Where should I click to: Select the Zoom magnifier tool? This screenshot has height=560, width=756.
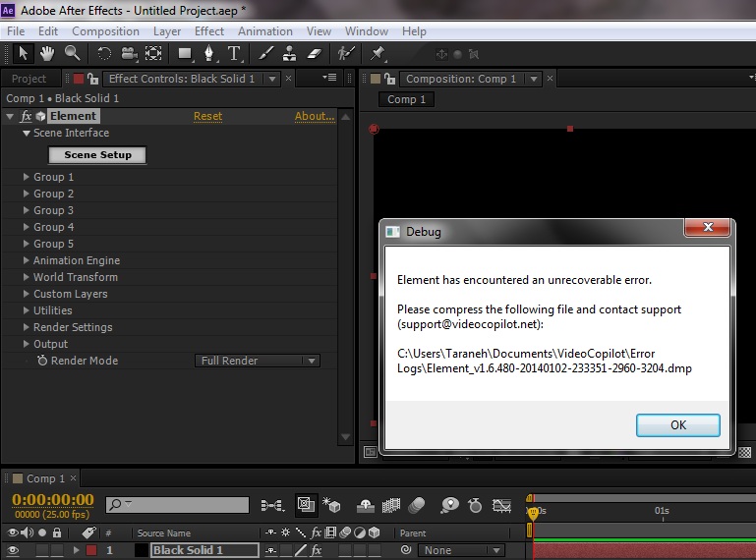point(73,53)
